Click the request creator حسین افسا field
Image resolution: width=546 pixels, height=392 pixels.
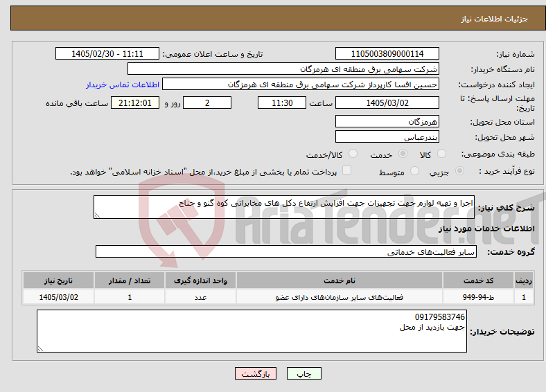click(301, 84)
